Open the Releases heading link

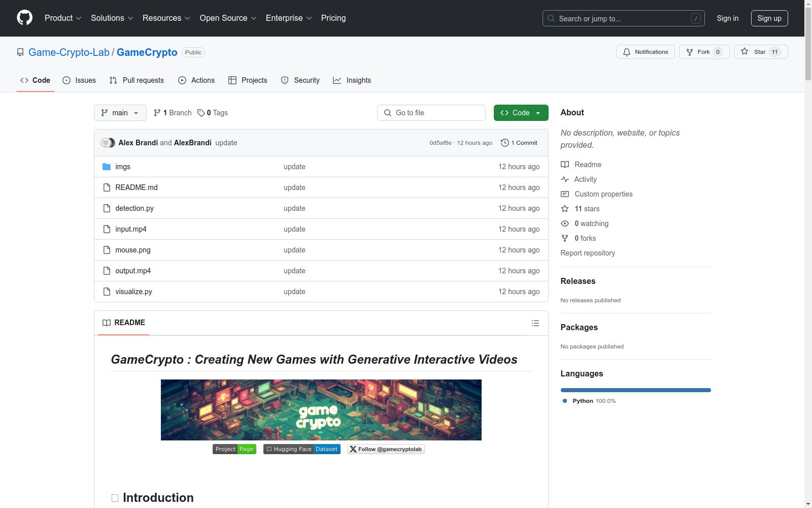(x=578, y=281)
